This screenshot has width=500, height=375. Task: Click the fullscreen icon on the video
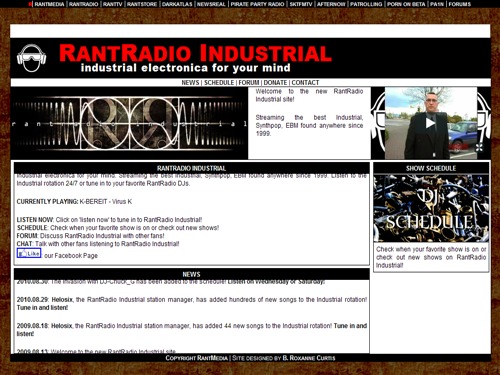click(x=479, y=147)
